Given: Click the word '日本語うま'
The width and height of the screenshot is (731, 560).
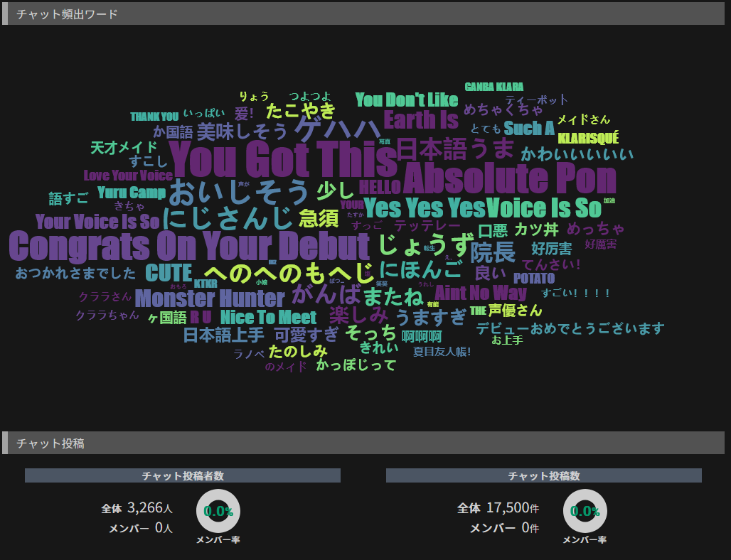Looking at the screenshot, I should pos(454,149).
